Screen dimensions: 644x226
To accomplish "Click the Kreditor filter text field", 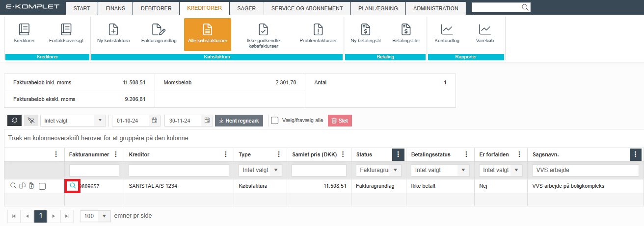I will 179,170.
